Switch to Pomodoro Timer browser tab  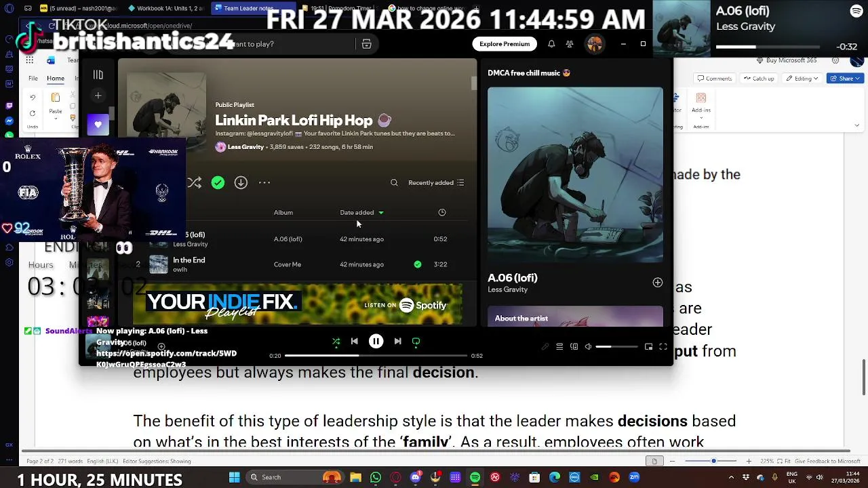click(339, 8)
